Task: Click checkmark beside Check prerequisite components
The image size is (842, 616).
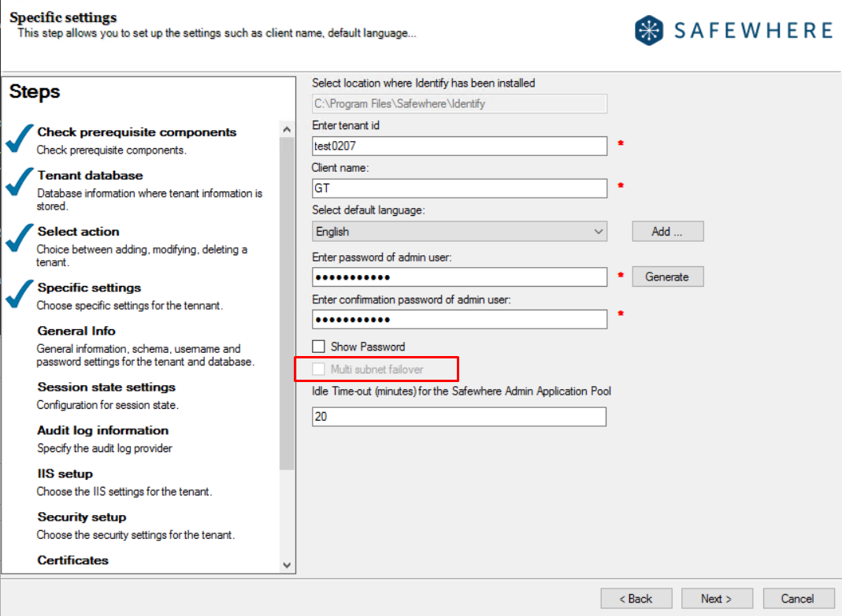Action: pos(20,139)
